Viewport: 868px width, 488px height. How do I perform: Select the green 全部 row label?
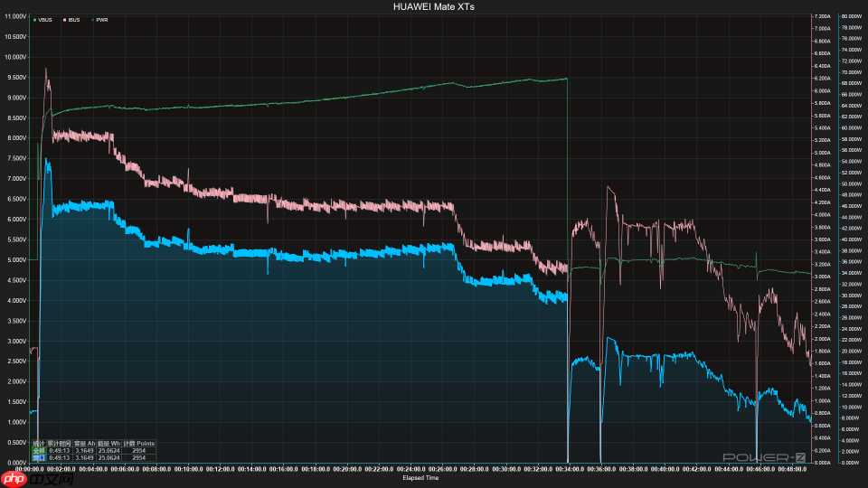coord(38,450)
